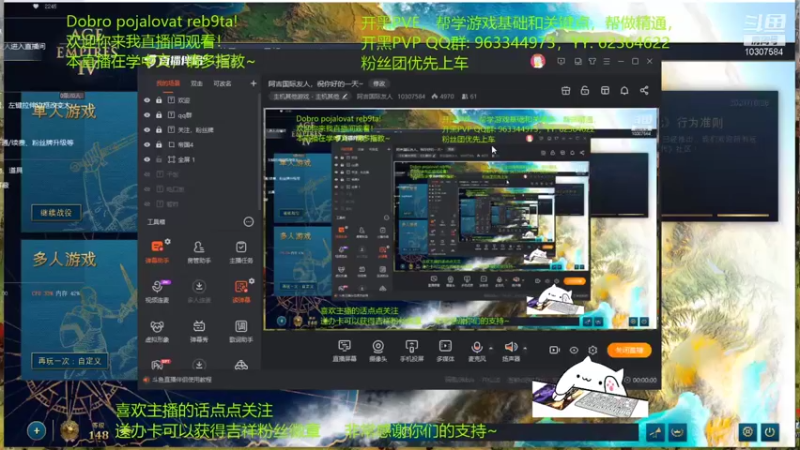Switch to the 我的场景 scene tab
Image resolution: width=800 pixels, height=450 pixels.
click(x=168, y=83)
